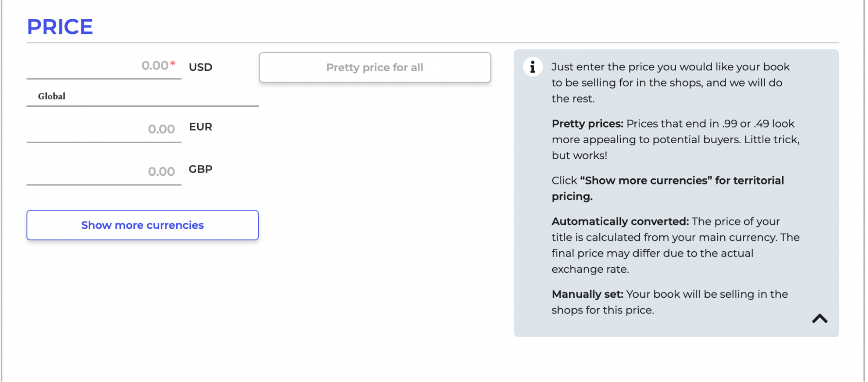Click the PRICE section heading

(60, 26)
